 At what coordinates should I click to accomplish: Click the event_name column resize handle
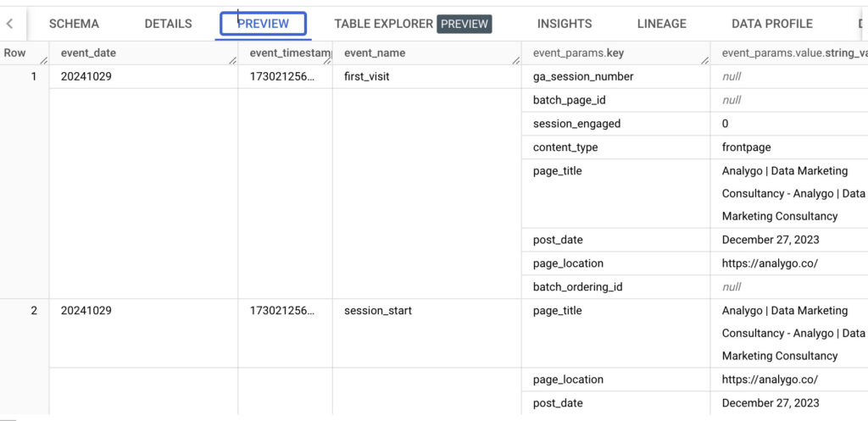(514, 60)
